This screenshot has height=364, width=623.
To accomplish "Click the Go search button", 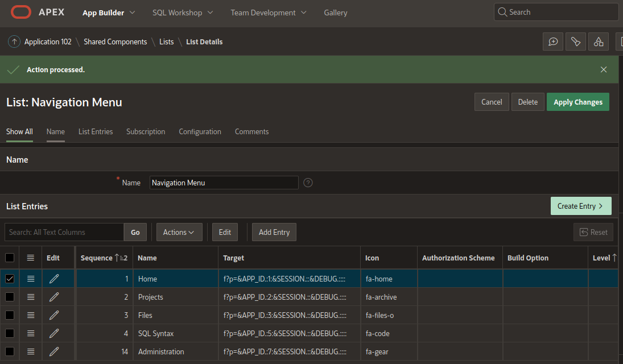I will [x=135, y=232].
